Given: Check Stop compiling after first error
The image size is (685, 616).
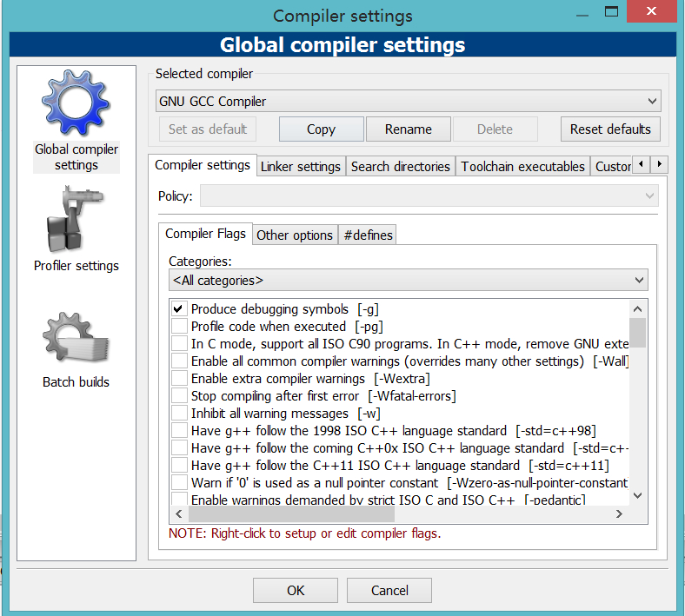Looking at the screenshot, I should point(179,396).
